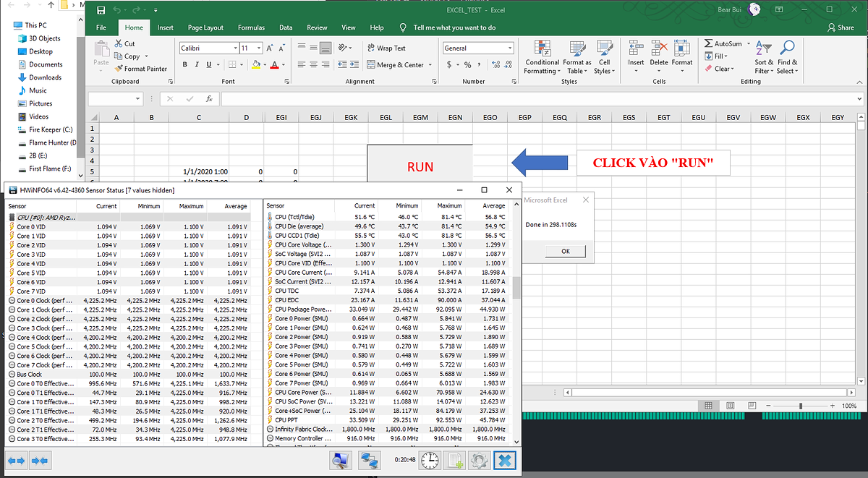Click the RUN button on worksheet
This screenshot has width=868, height=478.
click(x=420, y=166)
